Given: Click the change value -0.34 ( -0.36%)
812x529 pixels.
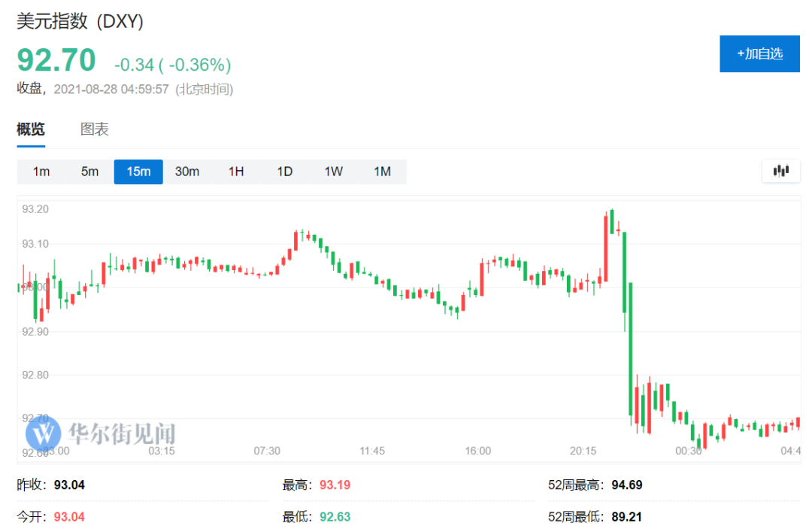Looking at the screenshot, I should click(x=172, y=65).
